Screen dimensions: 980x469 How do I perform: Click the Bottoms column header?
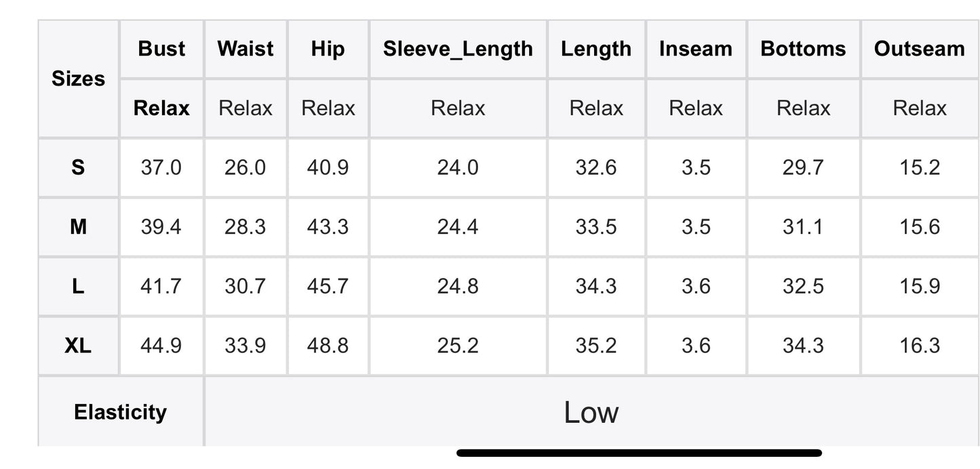[x=803, y=49]
